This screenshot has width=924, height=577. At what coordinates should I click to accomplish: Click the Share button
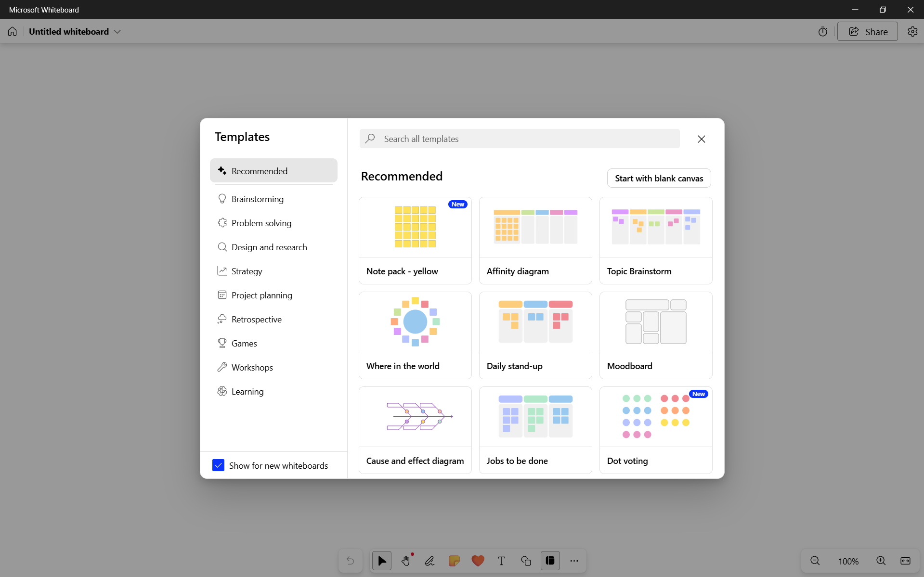tap(868, 32)
